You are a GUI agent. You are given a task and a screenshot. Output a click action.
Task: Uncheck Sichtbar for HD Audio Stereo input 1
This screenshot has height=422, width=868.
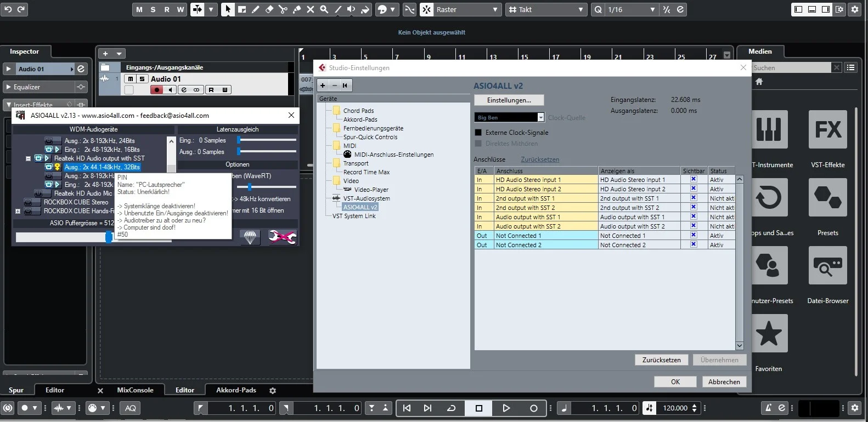694,179
